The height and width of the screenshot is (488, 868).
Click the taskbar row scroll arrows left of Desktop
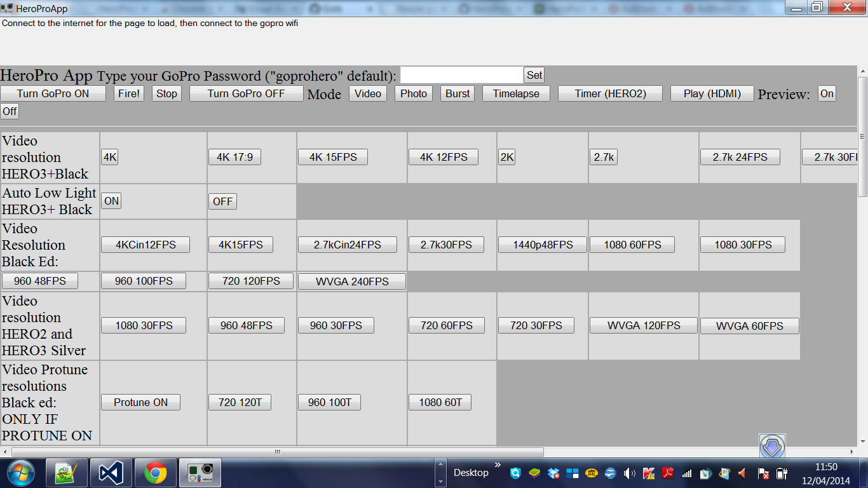(x=442, y=473)
